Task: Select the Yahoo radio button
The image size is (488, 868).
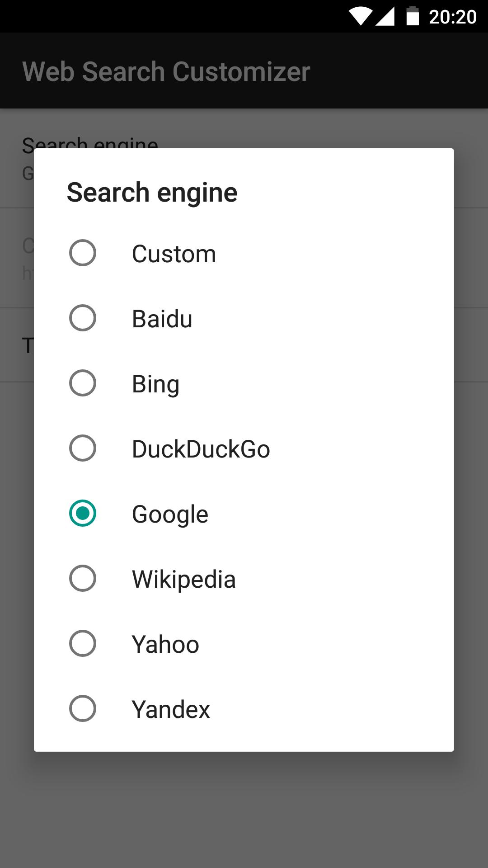Action: click(x=83, y=643)
